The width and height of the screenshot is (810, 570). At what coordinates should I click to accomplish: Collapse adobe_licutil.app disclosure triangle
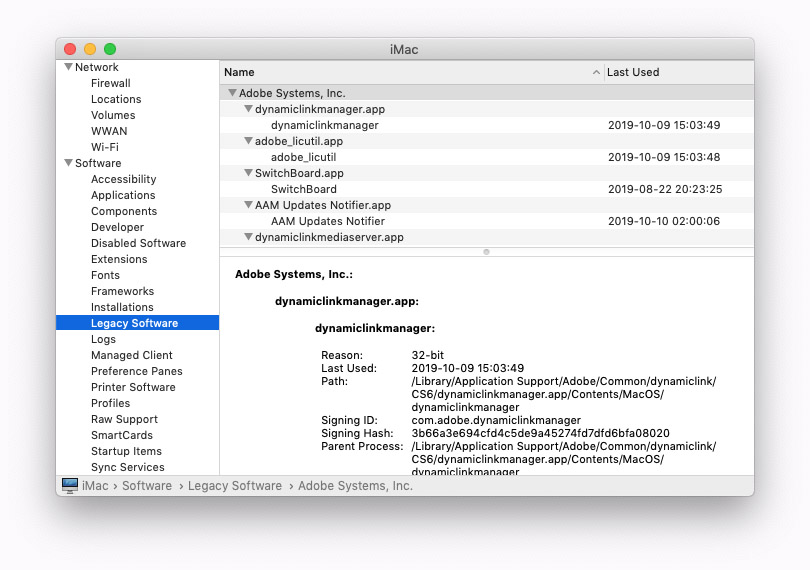pos(248,141)
